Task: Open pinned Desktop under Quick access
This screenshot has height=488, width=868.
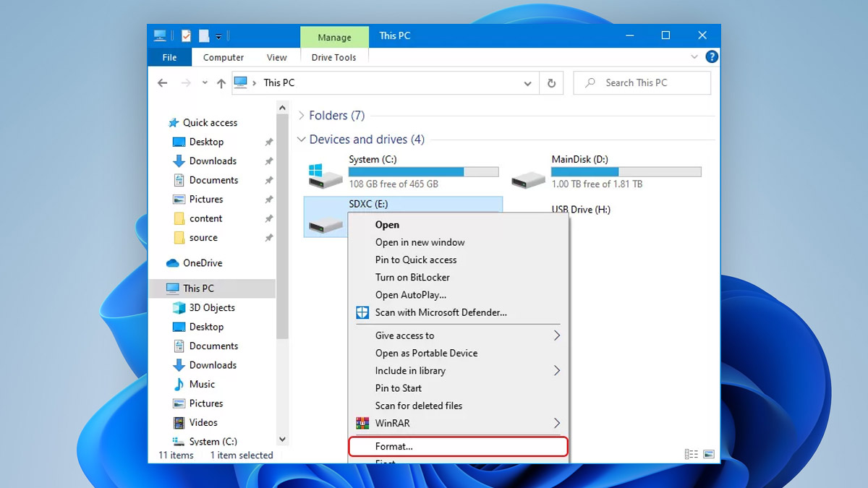Action: click(206, 142)
